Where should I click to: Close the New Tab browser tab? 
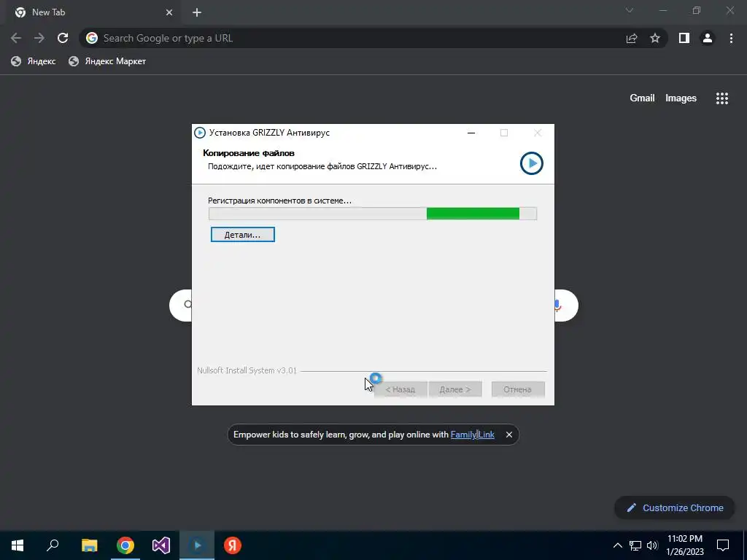coord(169,12)
